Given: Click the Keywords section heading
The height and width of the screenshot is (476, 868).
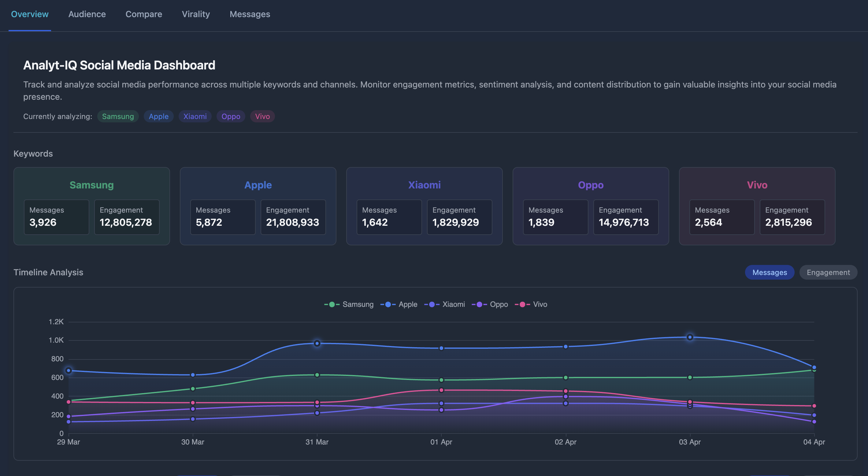Looking at the screenshot, I should [33, 154].
